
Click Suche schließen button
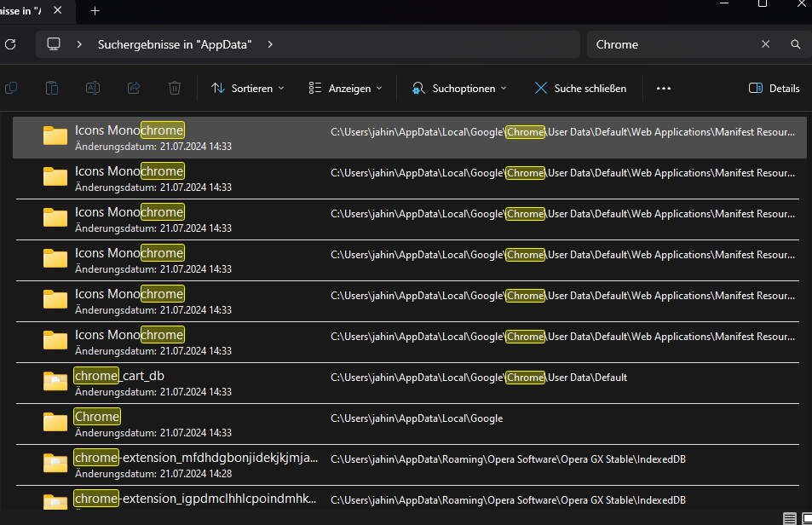pos(580,89)
